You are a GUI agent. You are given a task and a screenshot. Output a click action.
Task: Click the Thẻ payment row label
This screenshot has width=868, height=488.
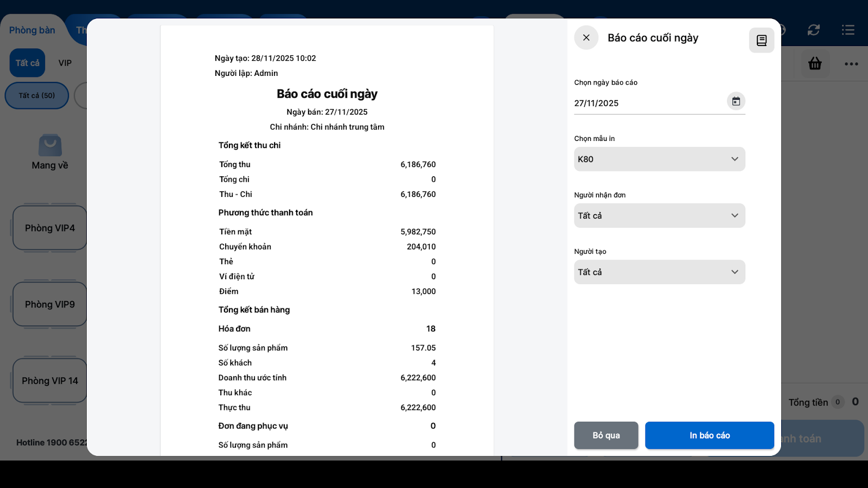click(226, 261)
